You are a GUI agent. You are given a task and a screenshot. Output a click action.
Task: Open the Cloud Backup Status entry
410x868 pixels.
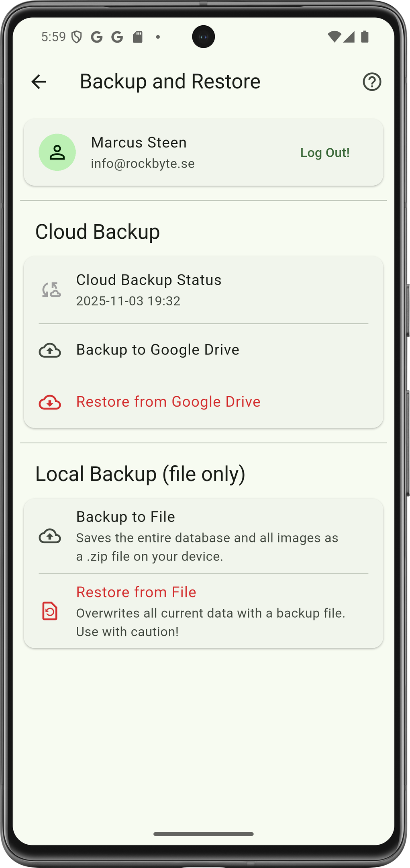tap(149, 280)
